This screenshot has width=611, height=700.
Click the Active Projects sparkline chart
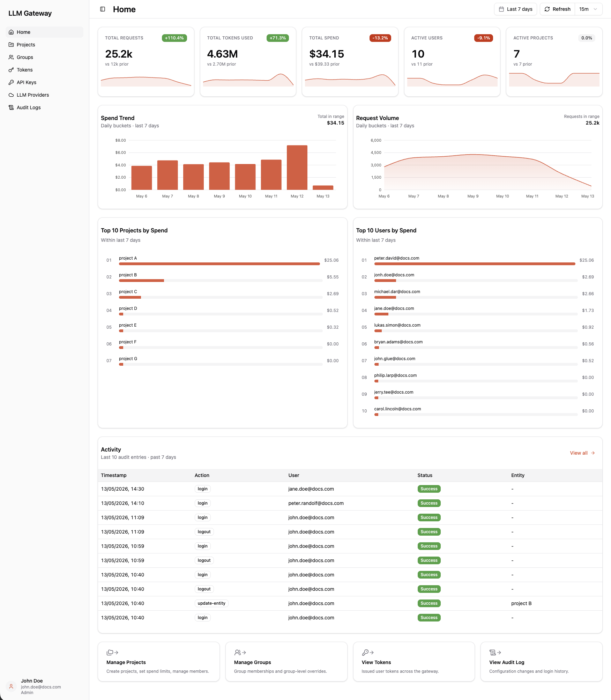coord(554,80)
